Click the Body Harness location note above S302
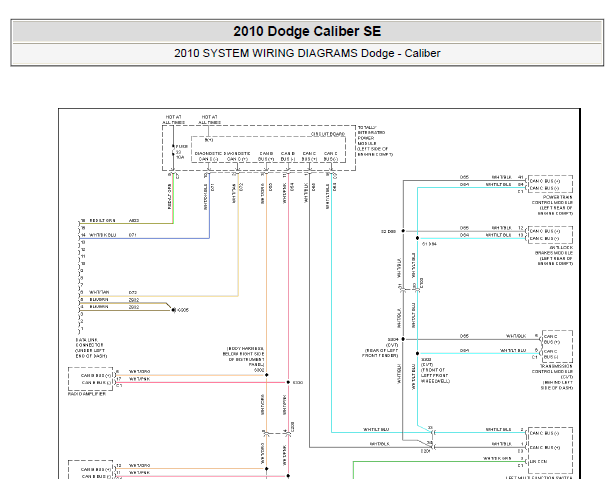Image resolution: width=605 pixels, height=479 pixels. [243, 356]
